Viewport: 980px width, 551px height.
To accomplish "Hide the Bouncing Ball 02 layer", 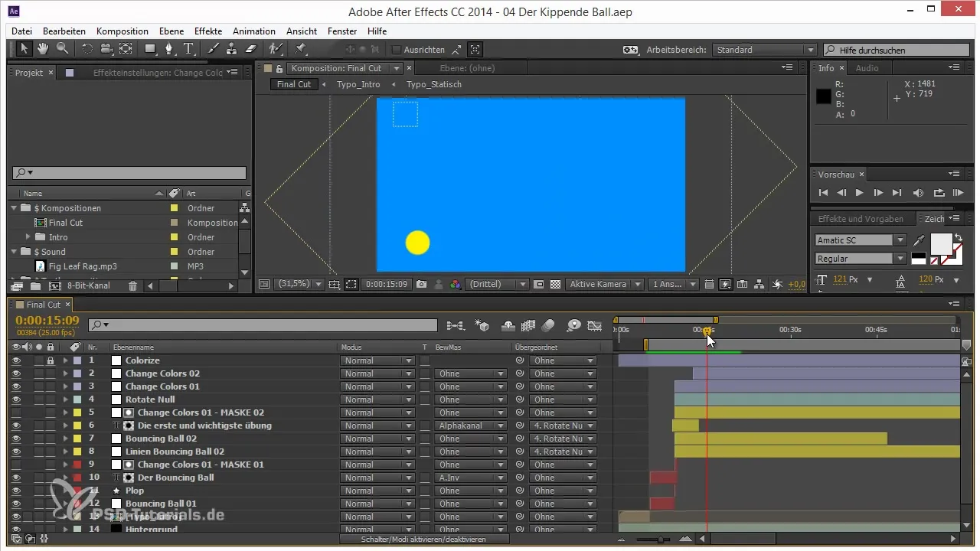I will click(15, 439).
